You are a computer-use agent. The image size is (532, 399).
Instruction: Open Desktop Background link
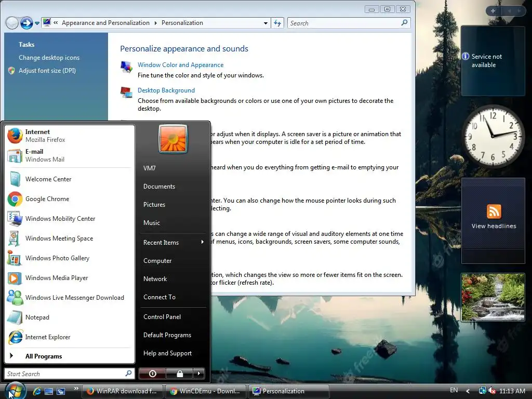coord(166,90)
